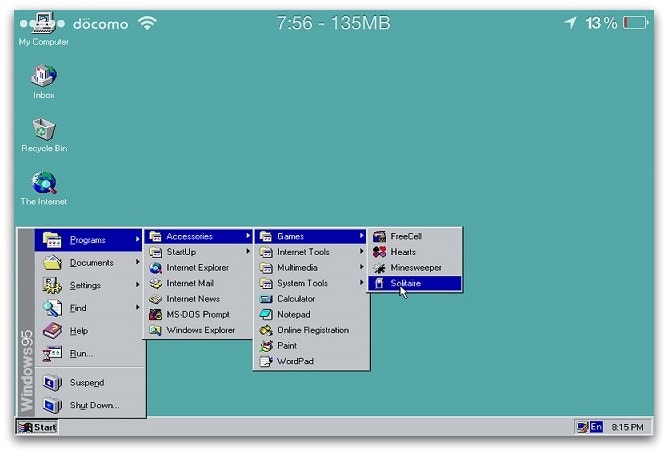
Task: Click the Windows Explorer label
Action: [x=200, y=330]
